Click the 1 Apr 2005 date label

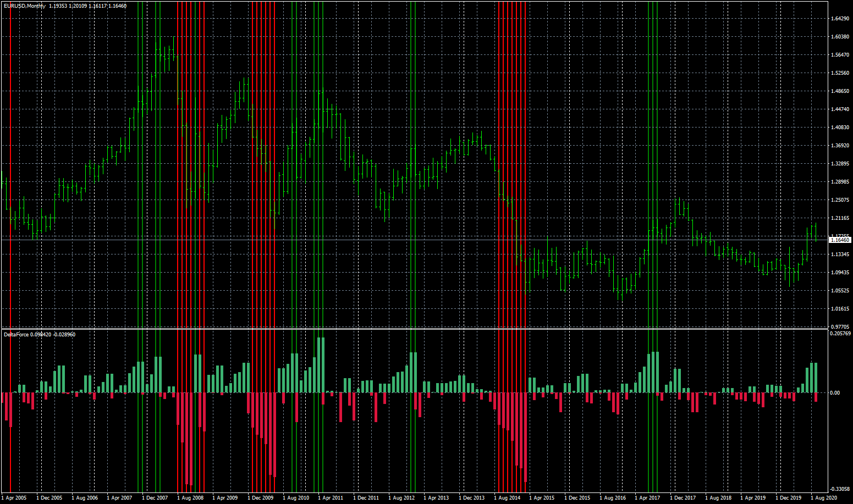pos(14,498)
